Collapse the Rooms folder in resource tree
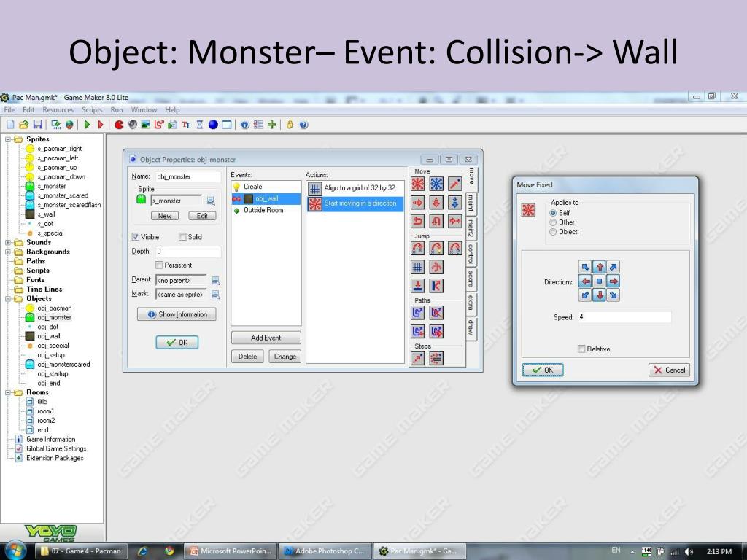 (x=8, y=393)
